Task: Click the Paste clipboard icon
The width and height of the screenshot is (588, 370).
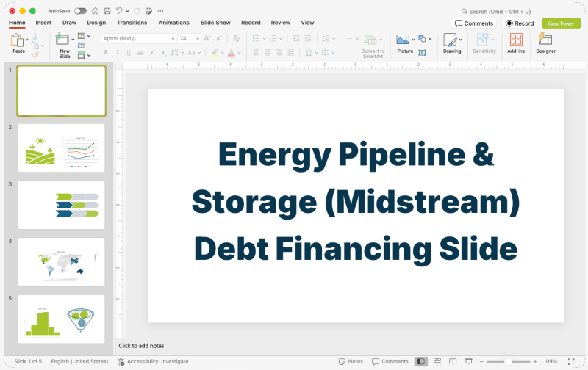Action: (17, 40)
